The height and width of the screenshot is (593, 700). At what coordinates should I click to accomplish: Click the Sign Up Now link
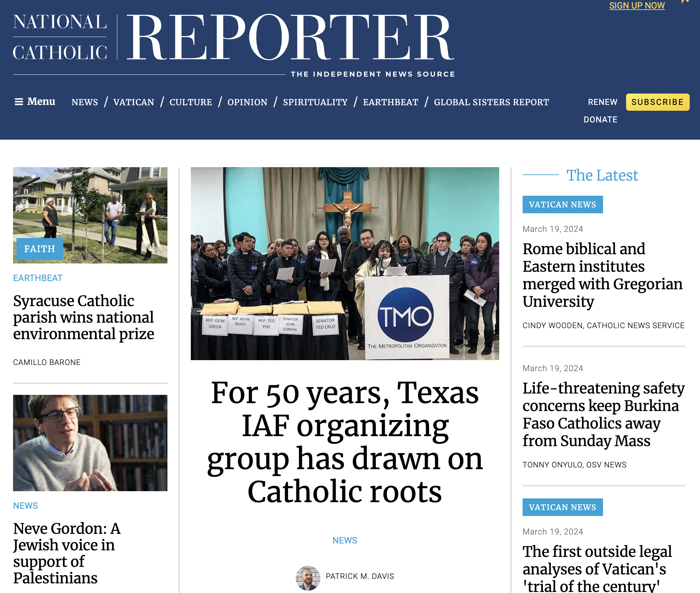coord(637,6)
